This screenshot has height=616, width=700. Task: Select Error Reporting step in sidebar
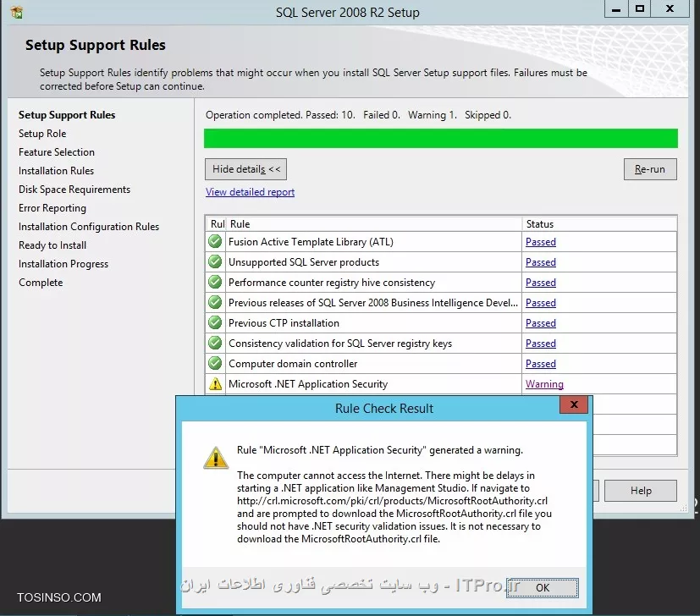click(52, 208)
